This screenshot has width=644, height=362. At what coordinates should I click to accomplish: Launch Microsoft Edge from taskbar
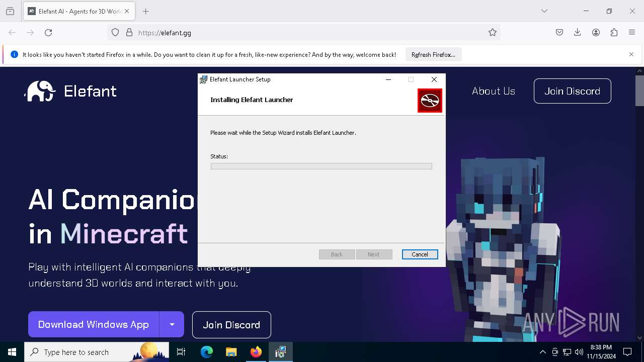tap(207, 352)
